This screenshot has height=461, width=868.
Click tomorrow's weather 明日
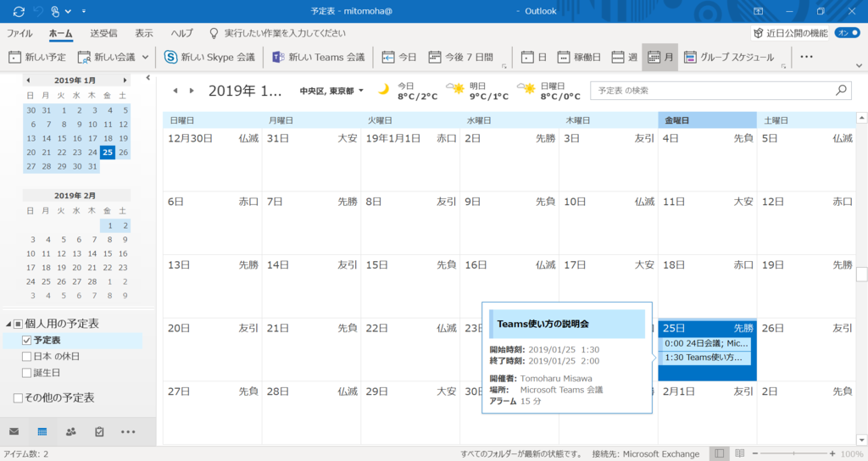[x=476, y=91]
